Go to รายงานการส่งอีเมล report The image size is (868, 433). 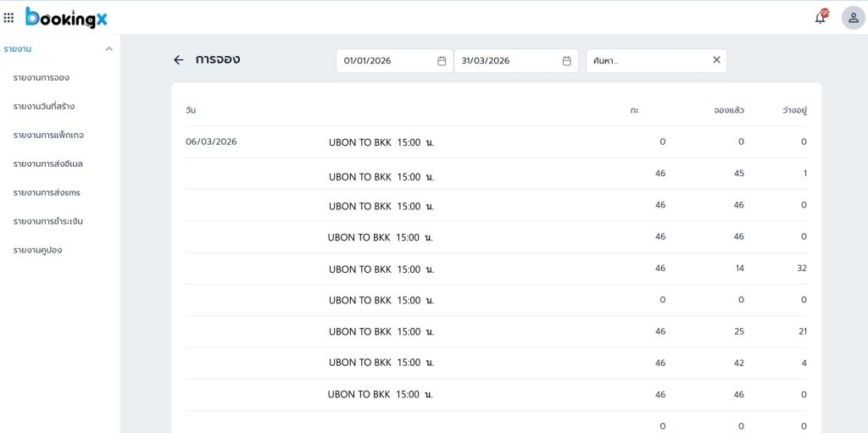47,164
